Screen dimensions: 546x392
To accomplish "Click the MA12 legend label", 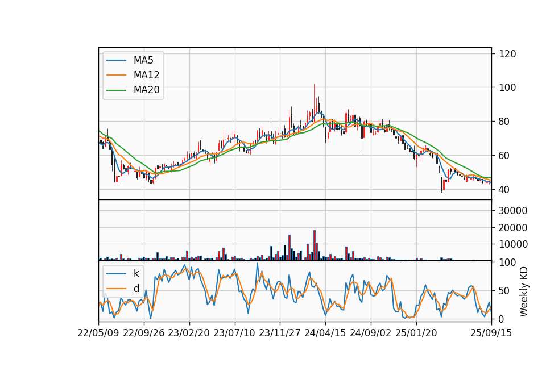I will click(146, 75).
